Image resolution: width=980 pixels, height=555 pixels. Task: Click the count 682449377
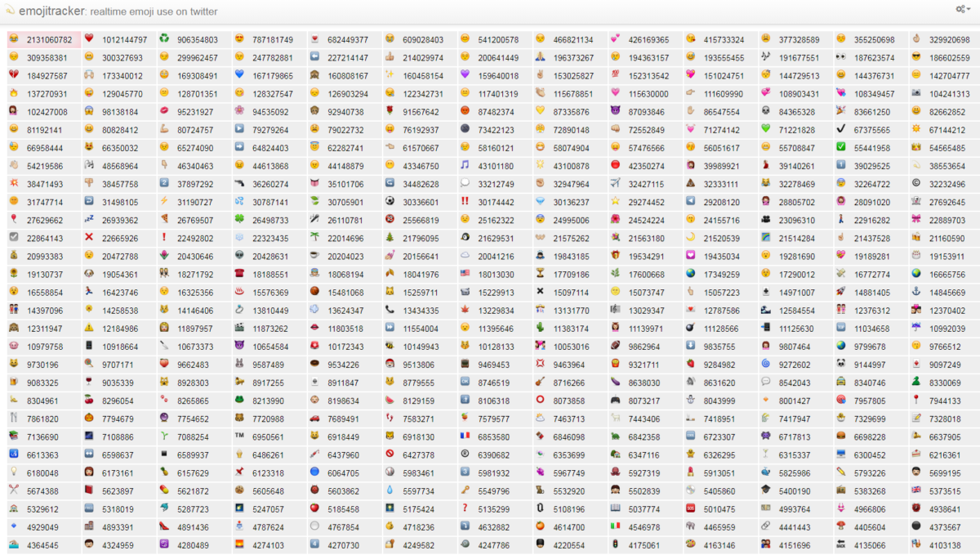coord(348,40)
